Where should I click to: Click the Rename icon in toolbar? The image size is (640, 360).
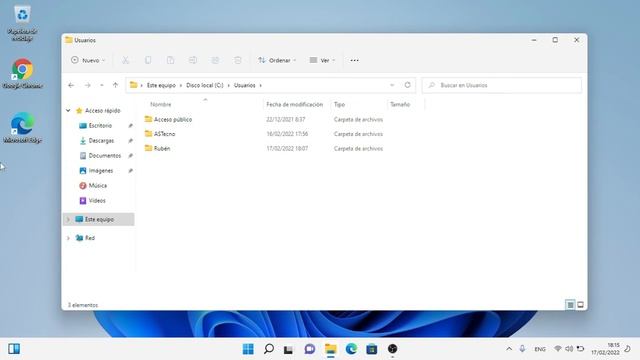click(x=193, y=60)
